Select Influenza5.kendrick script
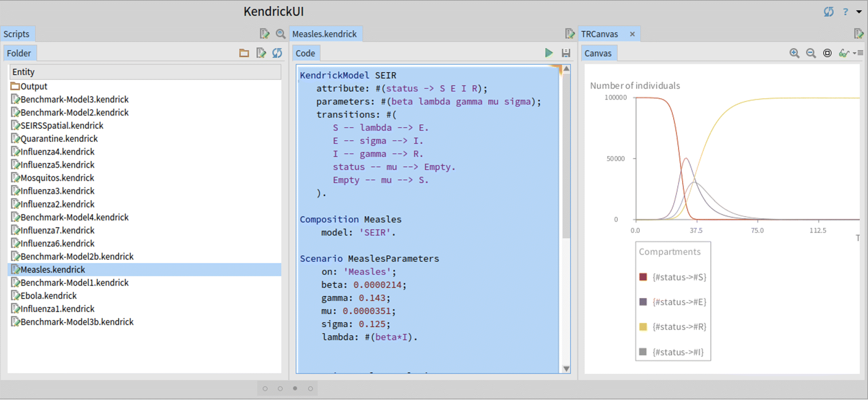The width and height of the screenshot is (868, 400). click(x=53, y=165)
